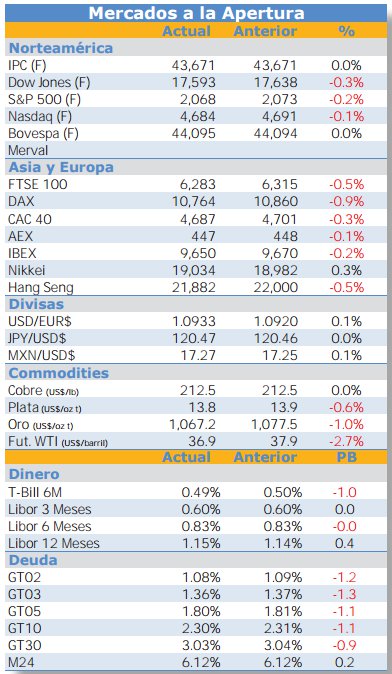Select the Asia y Europa section header
The image size is (392, 674).
[x=61, y=167]
